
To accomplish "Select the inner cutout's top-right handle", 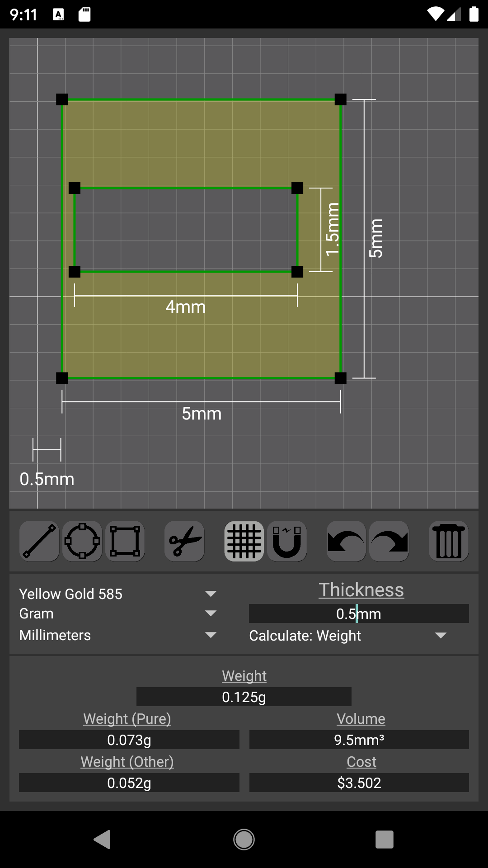I will point(297,188).
